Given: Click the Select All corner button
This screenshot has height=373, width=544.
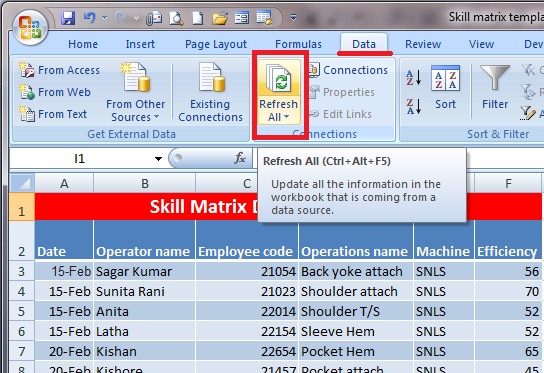Looking at the screenshot, I should coord(22,183).
